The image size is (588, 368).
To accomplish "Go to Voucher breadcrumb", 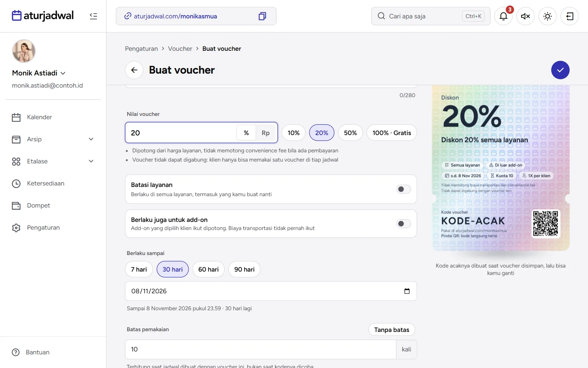I will 180,49.
